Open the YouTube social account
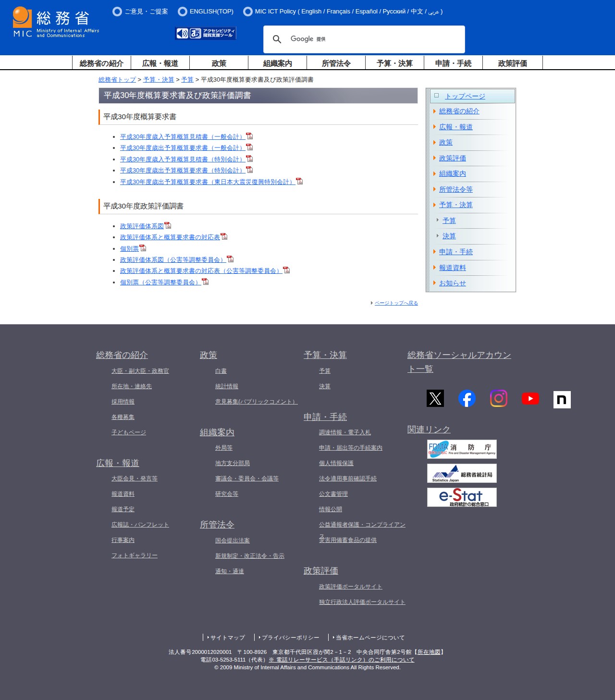 [530, 398]
